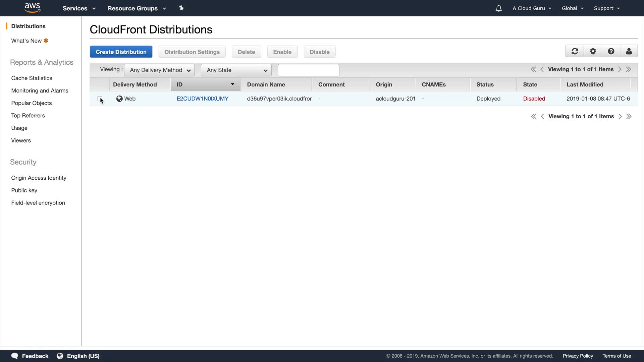Open distribution E2CUDW1N0IXUMY link
The width and height of the screenshot is (644, 362).
point(202,99)
